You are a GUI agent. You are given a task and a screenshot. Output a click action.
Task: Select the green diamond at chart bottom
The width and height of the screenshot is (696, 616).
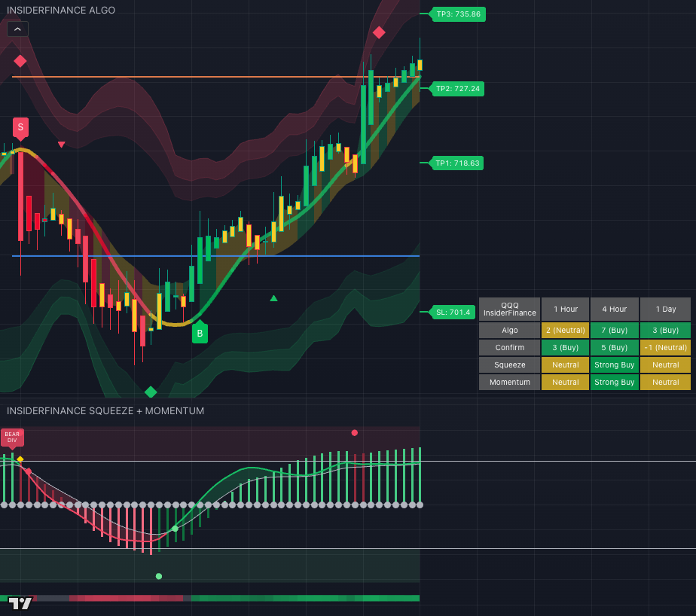click(151, 392)
